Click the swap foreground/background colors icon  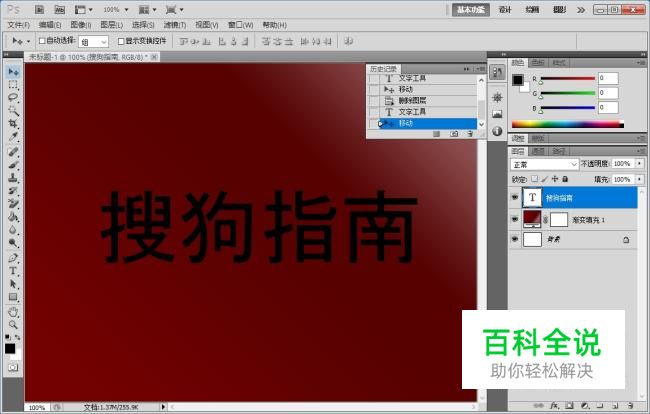[x=17, y=337]
